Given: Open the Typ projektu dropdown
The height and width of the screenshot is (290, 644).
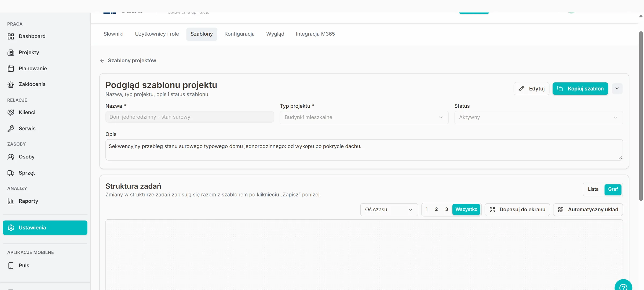Looking at the screenshot, I should pyautogui.click(x=364, y=118).
